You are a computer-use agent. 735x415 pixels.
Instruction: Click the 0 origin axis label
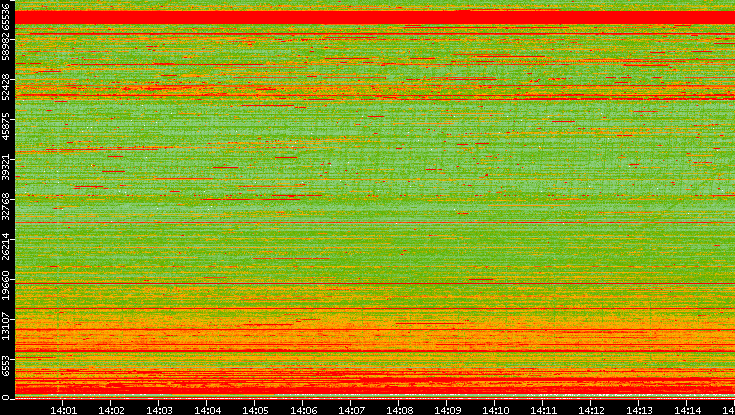(6, 398)
